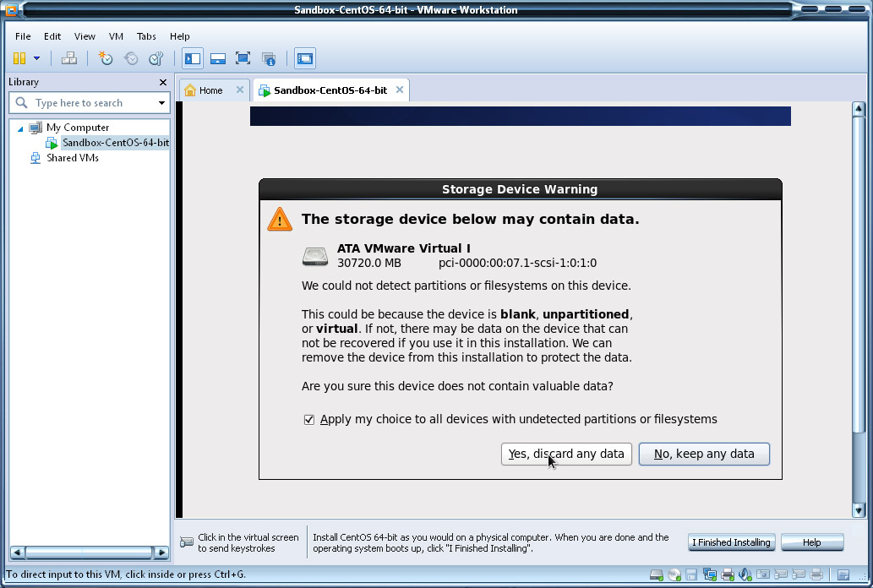Open the Edit menu

[52, 36]
